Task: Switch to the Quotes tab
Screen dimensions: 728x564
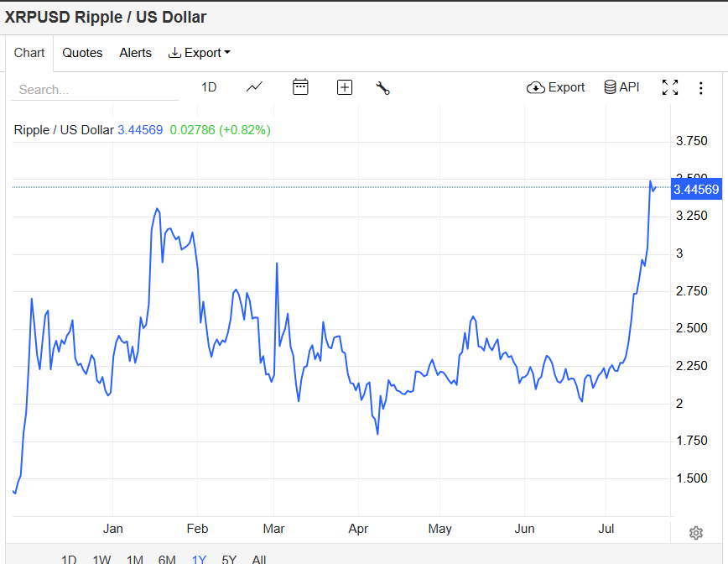Action: 82,53
